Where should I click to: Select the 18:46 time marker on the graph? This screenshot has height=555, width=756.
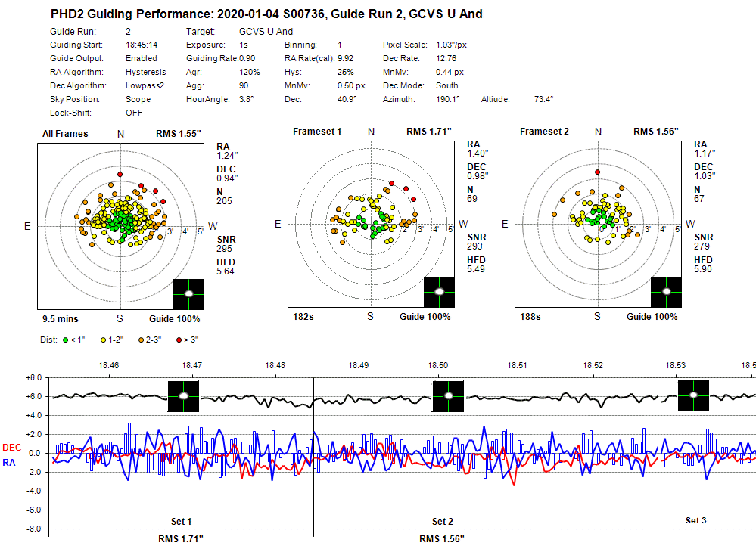point(109,366)
